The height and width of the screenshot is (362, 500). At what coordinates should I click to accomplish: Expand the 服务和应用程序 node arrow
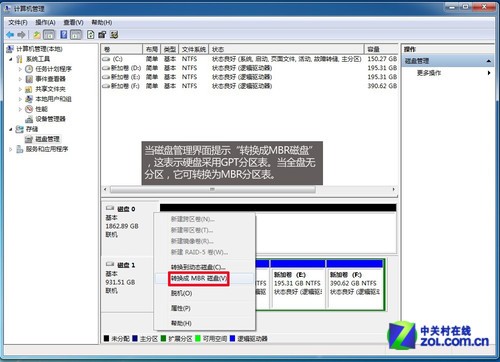tap(11, 149)
